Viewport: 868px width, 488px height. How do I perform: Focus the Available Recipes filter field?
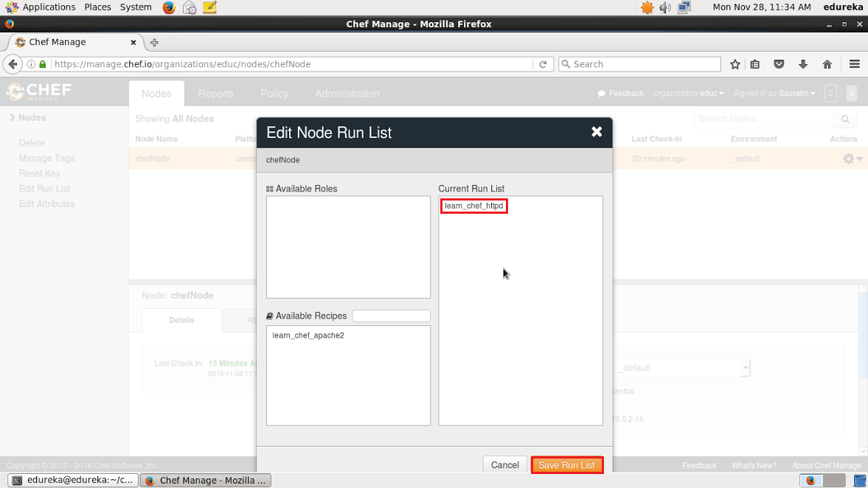click(x=391, y=316)
